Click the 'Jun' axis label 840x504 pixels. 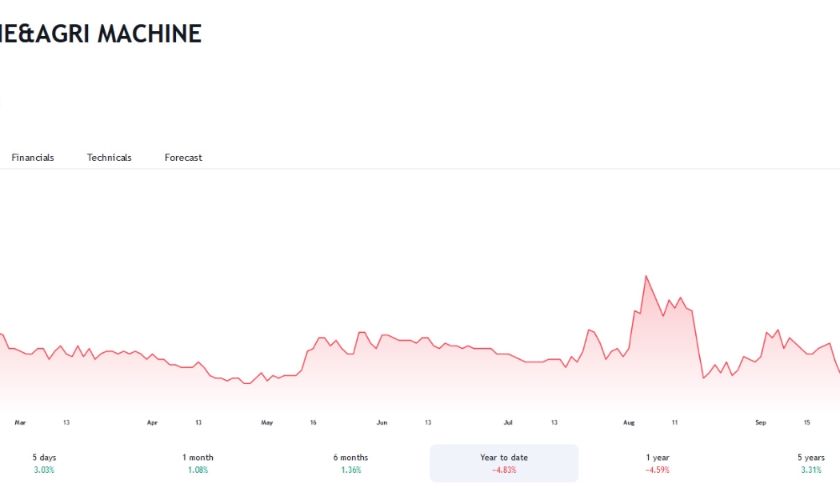[382, 422]
